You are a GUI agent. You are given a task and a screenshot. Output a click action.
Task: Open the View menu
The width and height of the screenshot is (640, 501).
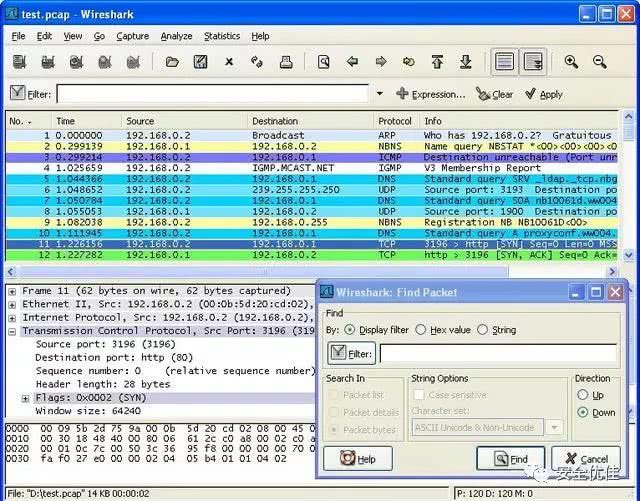point(73,36)
